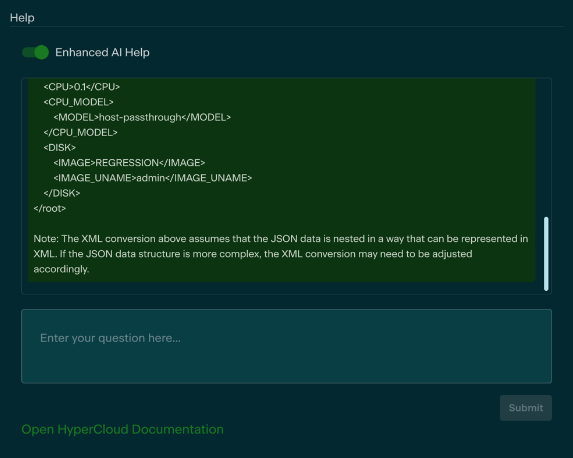Click the closing </root> tag line
This screenshot has height=458, width=573.
pyautogui.click(x=50, y=208)
